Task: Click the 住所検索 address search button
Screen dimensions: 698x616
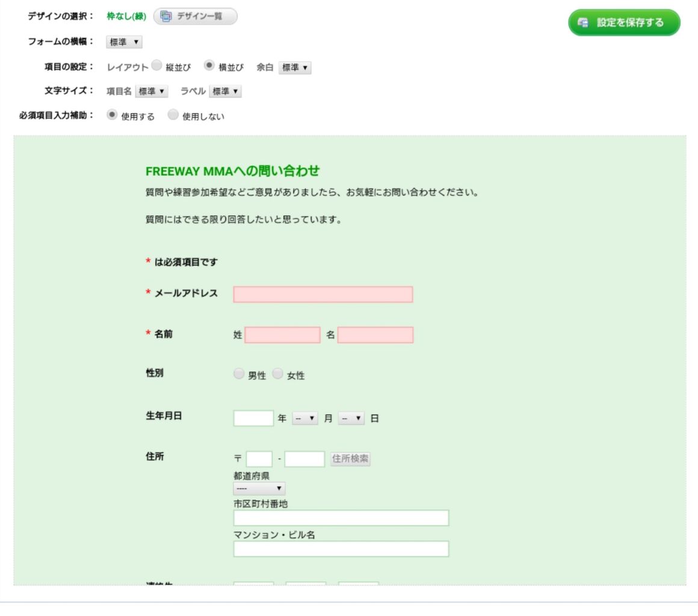Action: (350, 458)
